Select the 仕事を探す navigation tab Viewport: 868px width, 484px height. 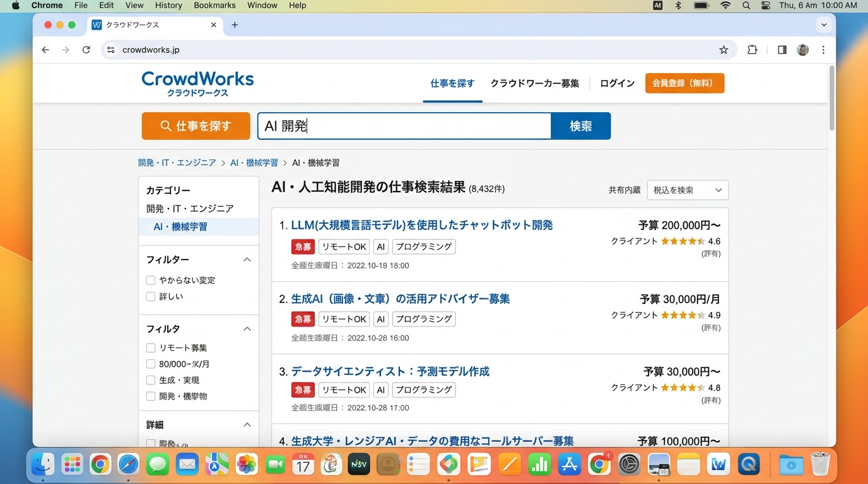tap(452, 83)
